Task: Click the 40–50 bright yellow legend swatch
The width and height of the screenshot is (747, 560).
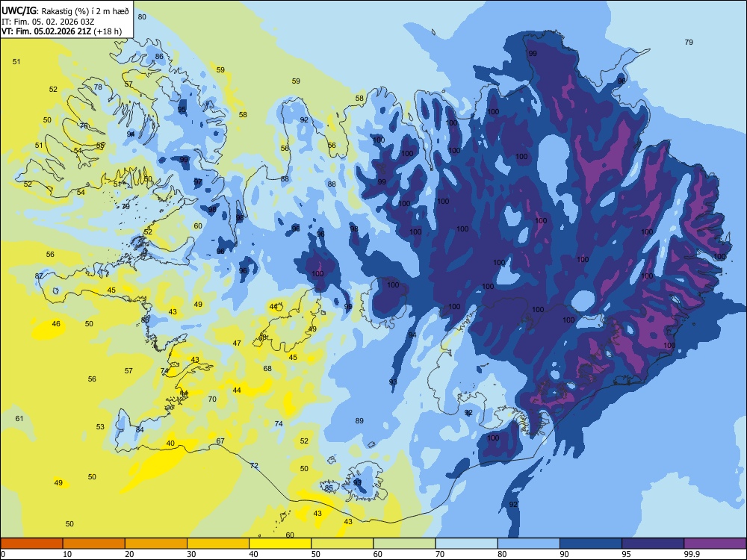Action: click(280, 544)
